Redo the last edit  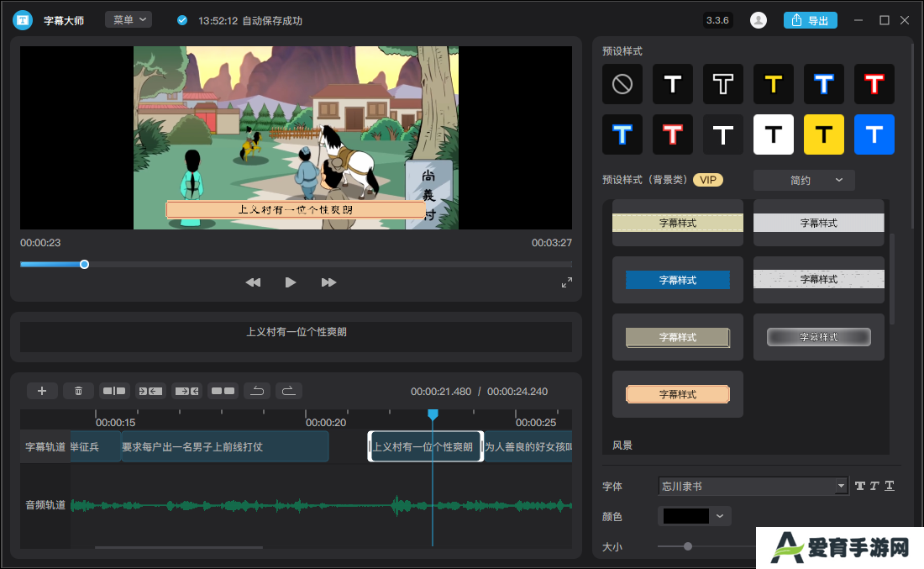pos(288,391)
